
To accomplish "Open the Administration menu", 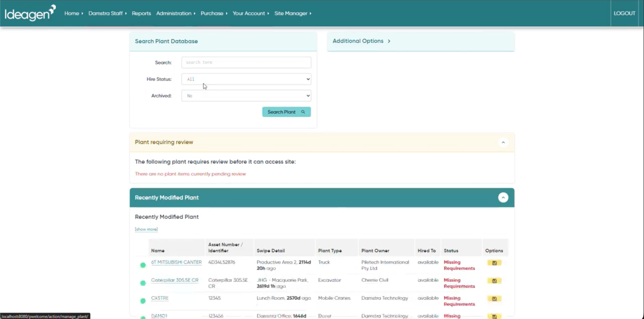I will (176, 13).
